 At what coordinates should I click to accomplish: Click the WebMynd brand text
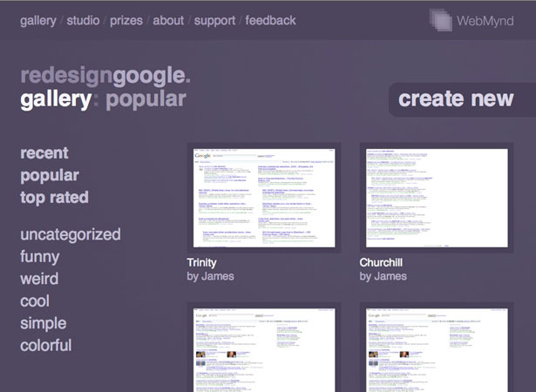485,21
